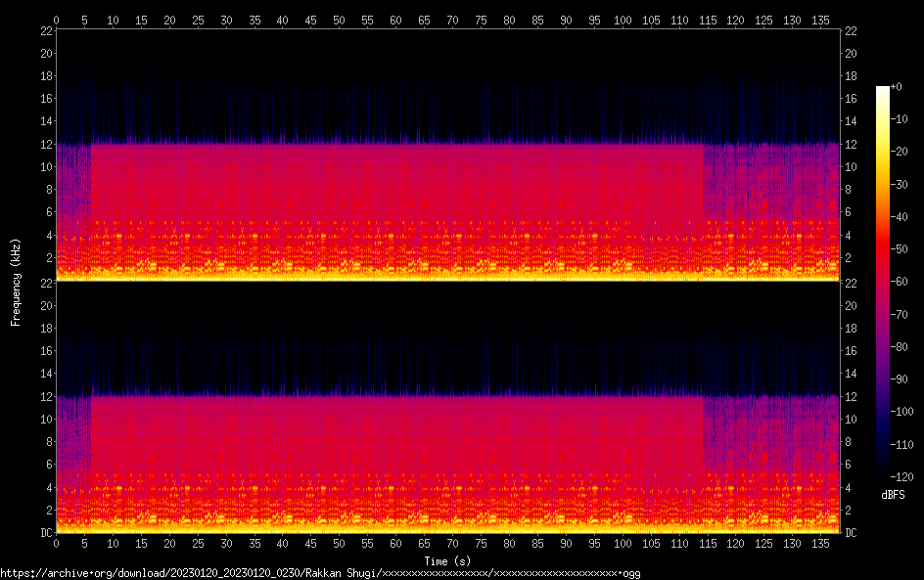Click the 30 tick on the top time axis
The width and height of the screenshot is (924, 580).
point(226,19)
